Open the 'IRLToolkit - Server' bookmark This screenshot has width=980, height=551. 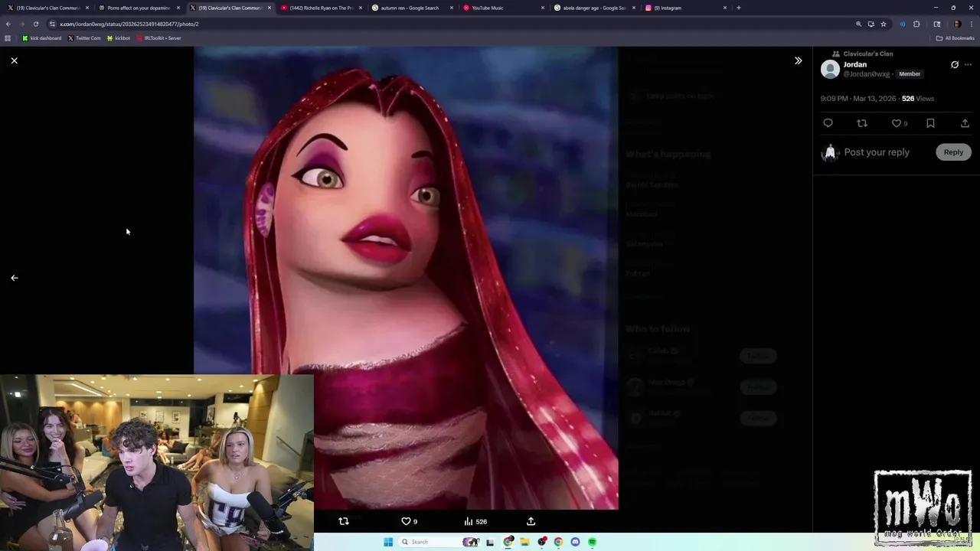(x=158, y=38)
